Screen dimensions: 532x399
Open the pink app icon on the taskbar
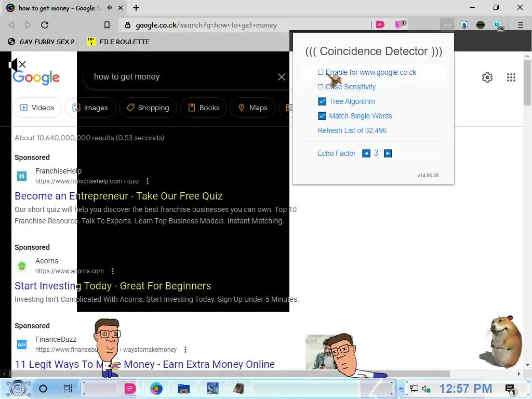[129, 389]
